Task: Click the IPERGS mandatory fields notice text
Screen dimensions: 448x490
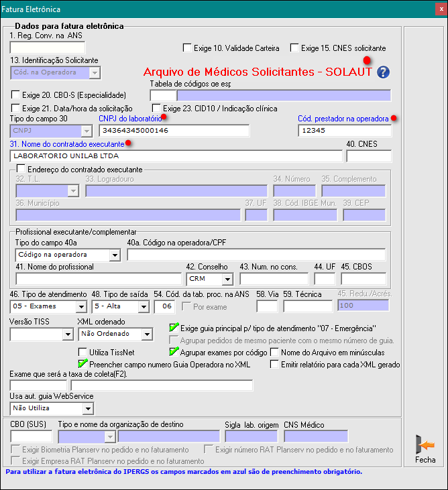Action: [184, 471]
